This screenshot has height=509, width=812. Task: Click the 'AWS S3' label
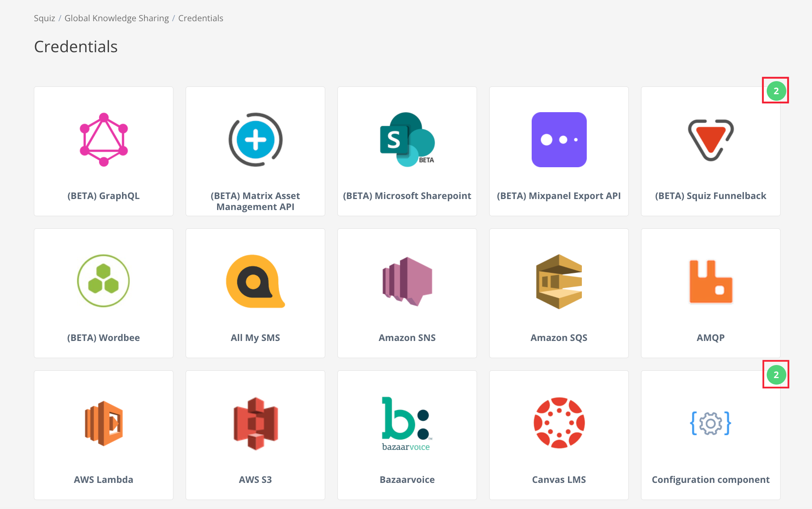click(x=255, y=480)
